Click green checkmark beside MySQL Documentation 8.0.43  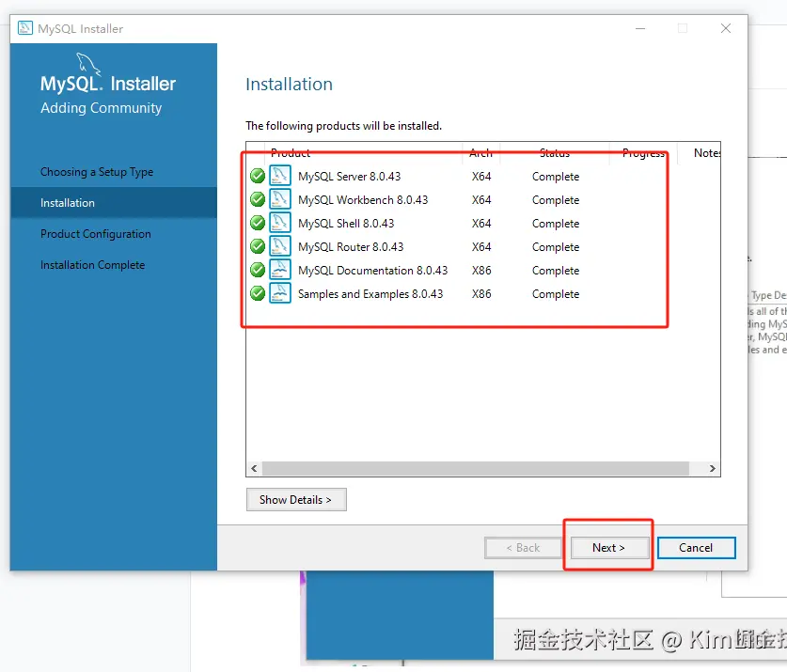point(258,270)
